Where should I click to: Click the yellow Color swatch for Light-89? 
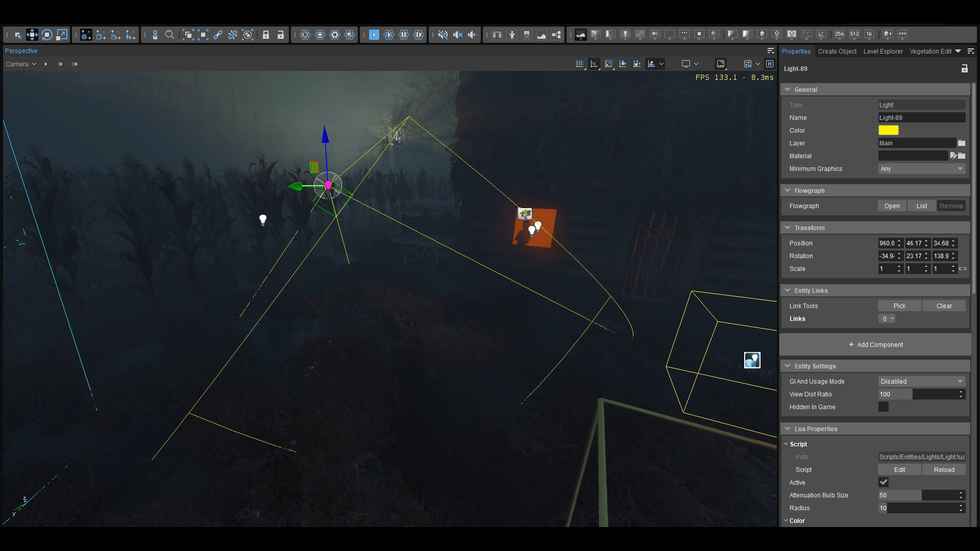click(x=889, y=130)
